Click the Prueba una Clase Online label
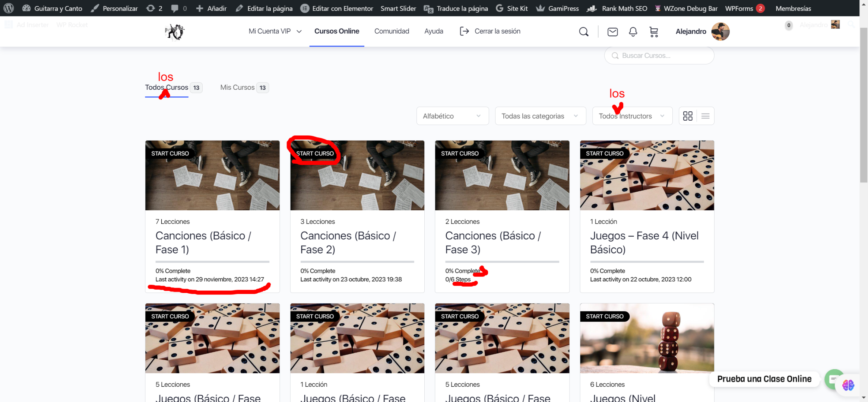868x402 pixels. point(764,379)
